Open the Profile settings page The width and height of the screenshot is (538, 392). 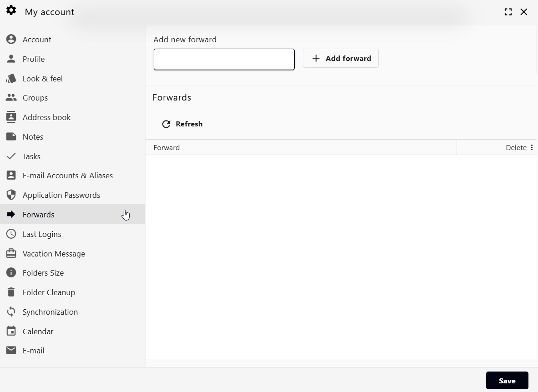(x=34, y=59)
